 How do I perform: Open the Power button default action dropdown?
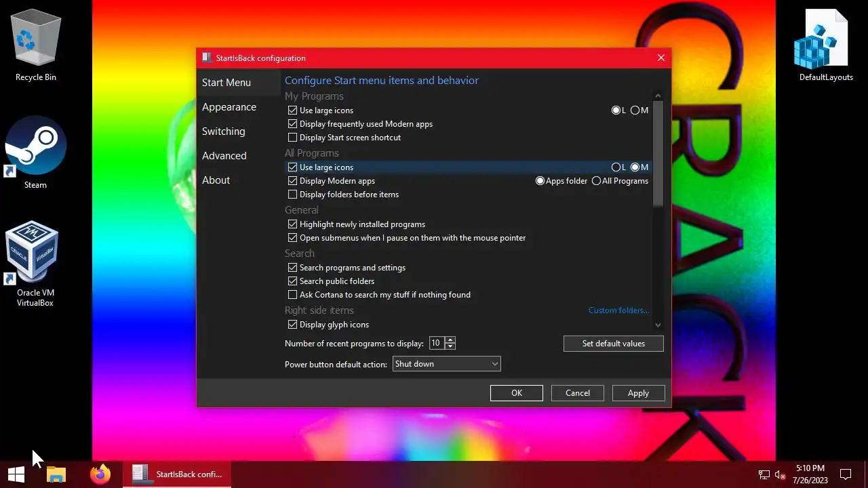446,364
